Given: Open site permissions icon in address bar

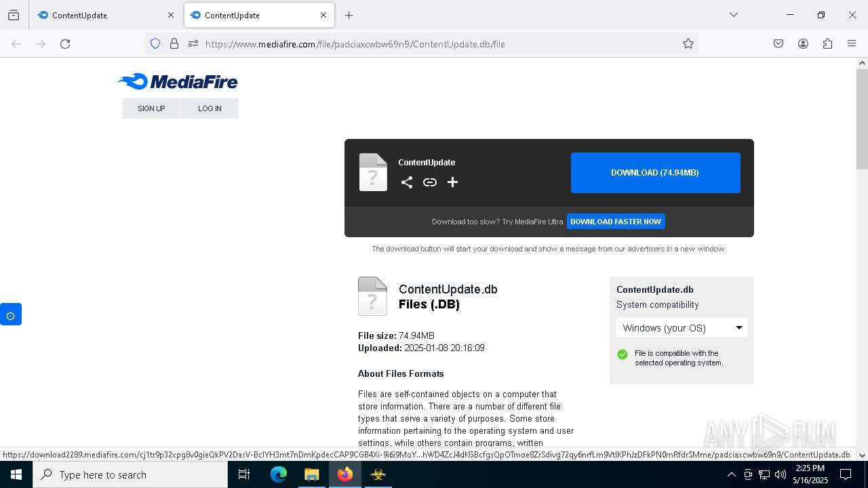Looking at the screenshot, I should coord(193,44).
